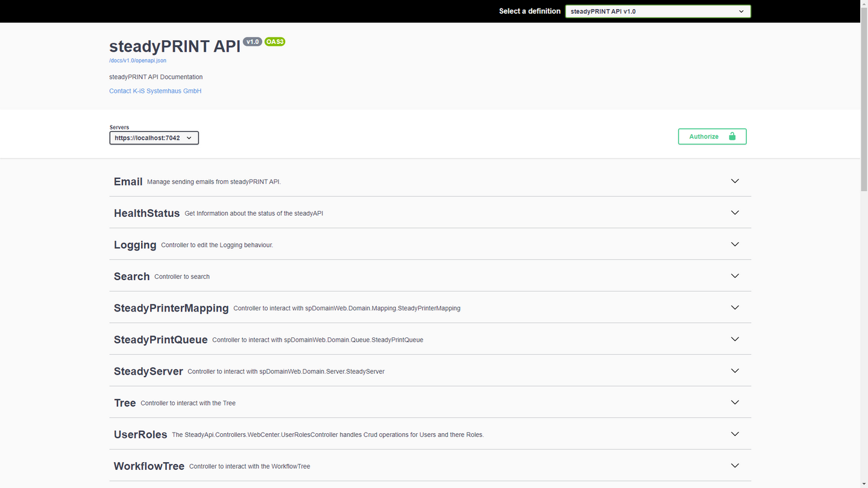Click 'Get Information about the status' description
This screenshot has height=488, width=868.
[x=254, y=213]
